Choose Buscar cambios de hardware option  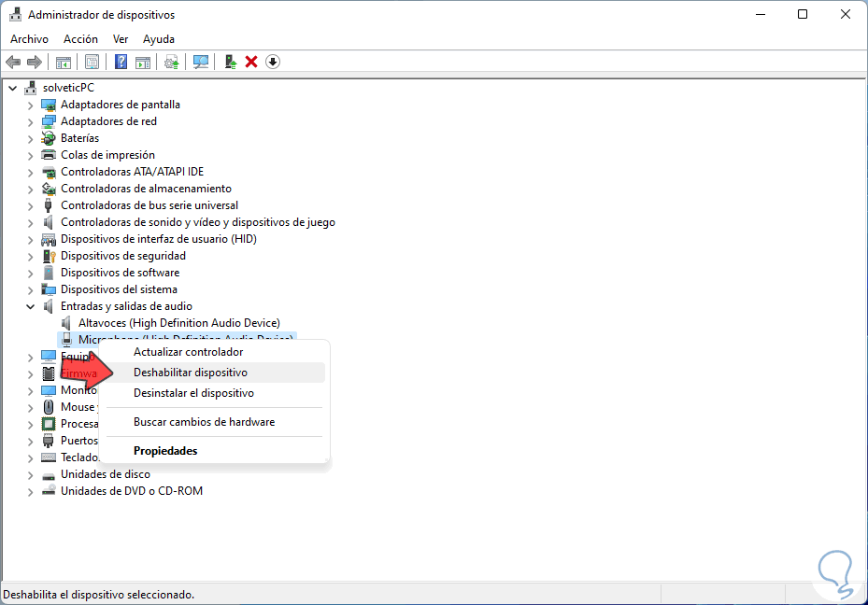215,422
